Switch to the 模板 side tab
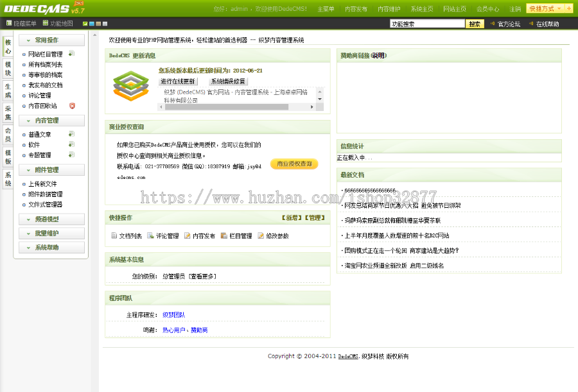 (x=8, y=157)
